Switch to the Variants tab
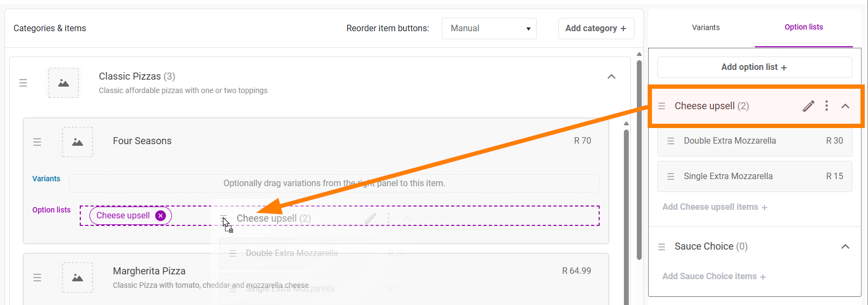 tap(706, 27)
